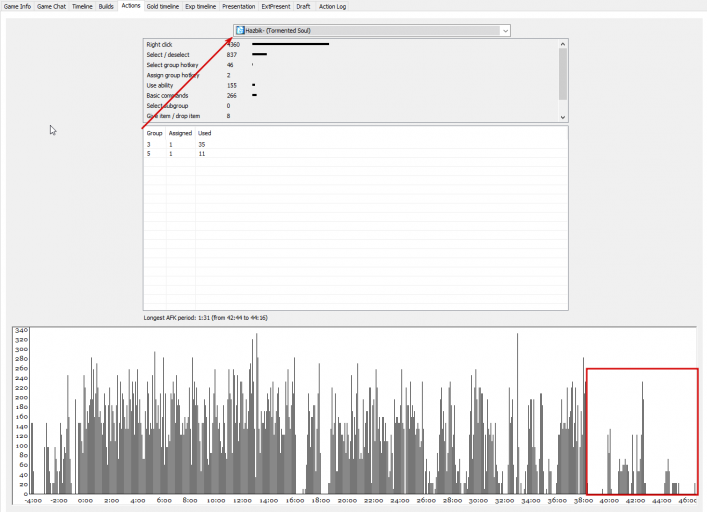Image resolution: width=707 pixels, height=512 pixels.
Task: Switch to the Game Info tab
Action: [18, 6]
